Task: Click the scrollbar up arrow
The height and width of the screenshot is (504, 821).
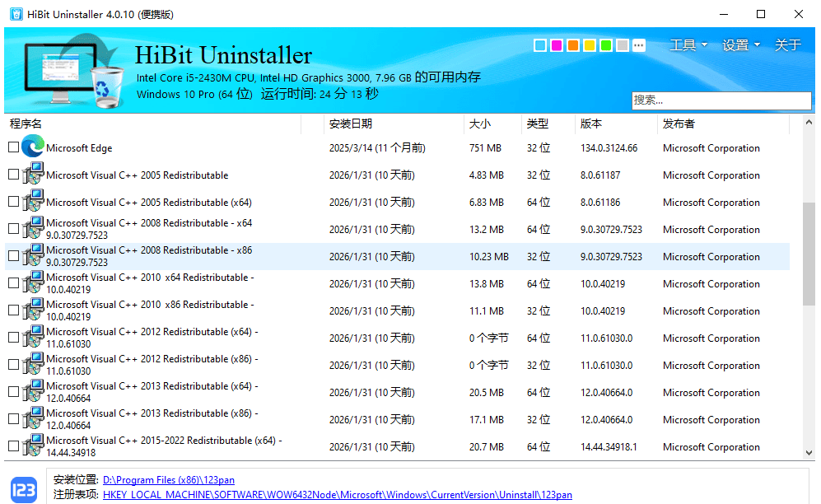Action: [809, 123]
